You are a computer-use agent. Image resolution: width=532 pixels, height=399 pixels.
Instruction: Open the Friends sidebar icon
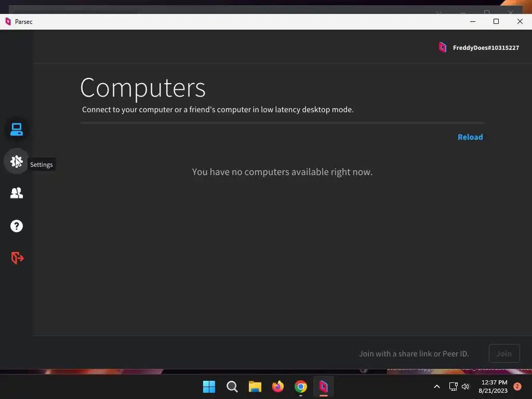pos(16,193)
